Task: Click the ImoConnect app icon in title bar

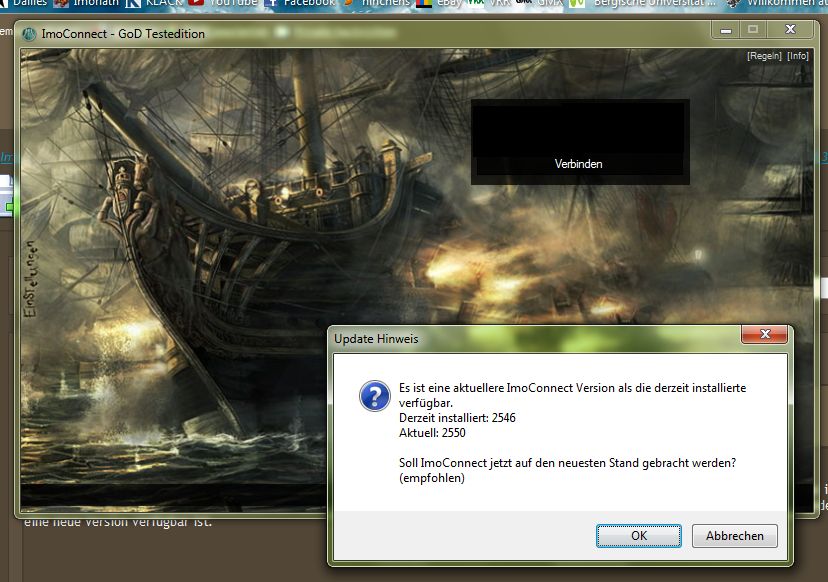Action: (29, 34)
